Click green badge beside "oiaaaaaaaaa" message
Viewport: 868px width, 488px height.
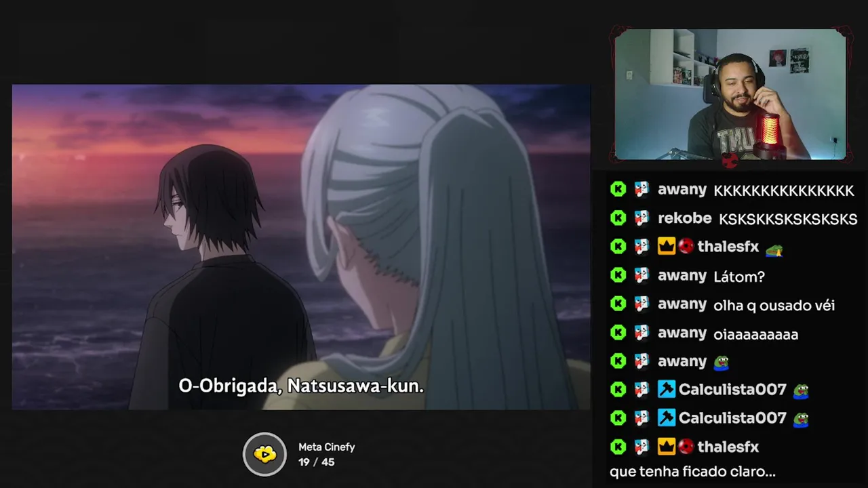coord(618,332)
